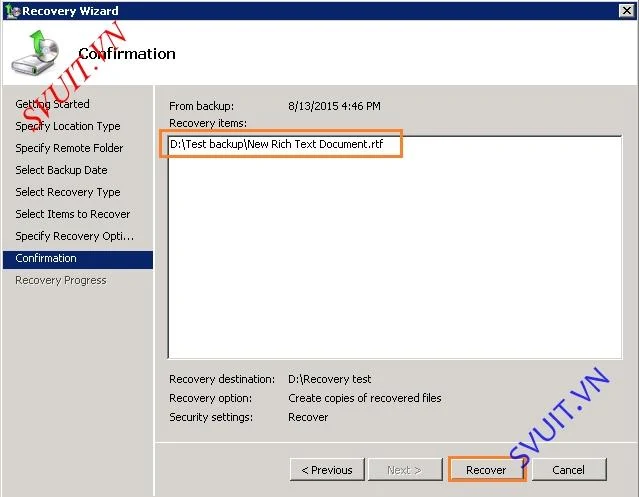
Task: Open the Specify Remote Folder step
Action: (x=69, y=148)
